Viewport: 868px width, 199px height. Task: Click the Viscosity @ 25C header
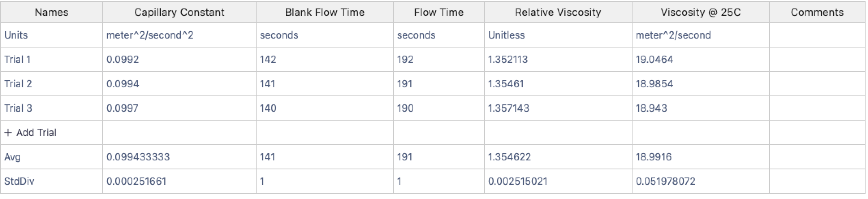pyautogui.click(x=700, y=12)
